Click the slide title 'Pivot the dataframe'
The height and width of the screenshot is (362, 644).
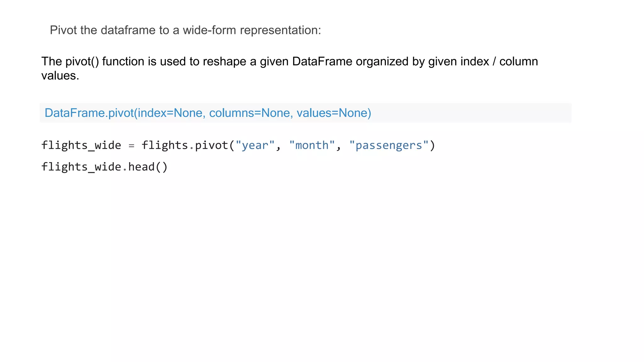[103, 30]
